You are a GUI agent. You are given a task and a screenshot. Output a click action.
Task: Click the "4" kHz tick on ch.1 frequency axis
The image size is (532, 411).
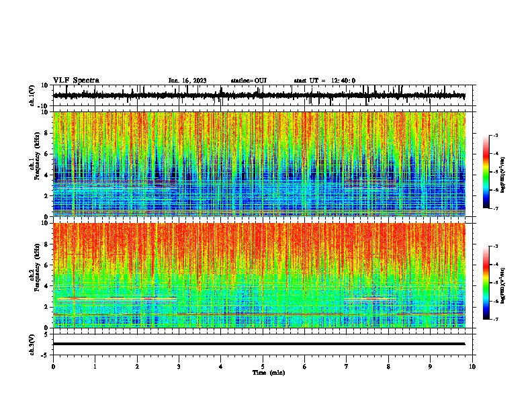47,175
